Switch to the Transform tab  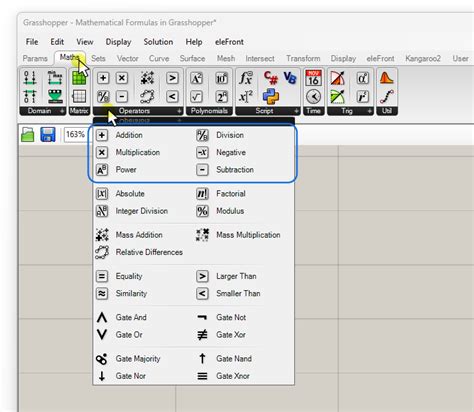(x=303, y=58)
